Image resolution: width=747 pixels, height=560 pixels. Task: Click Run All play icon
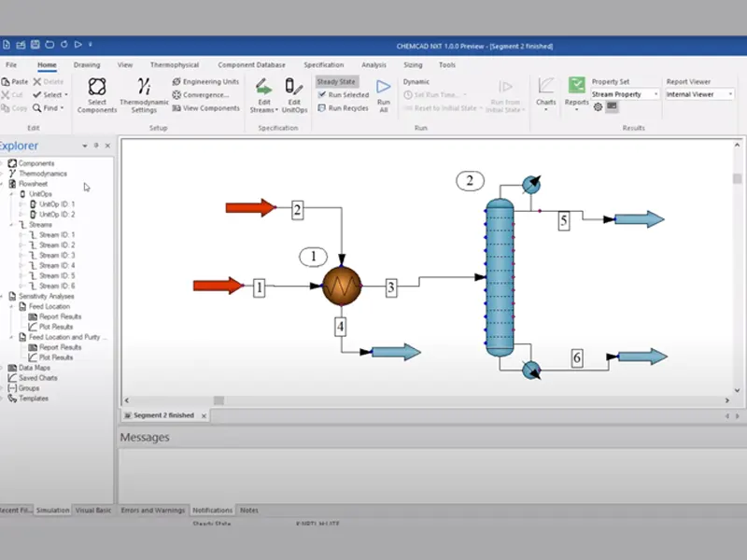[x=384, y=87]
